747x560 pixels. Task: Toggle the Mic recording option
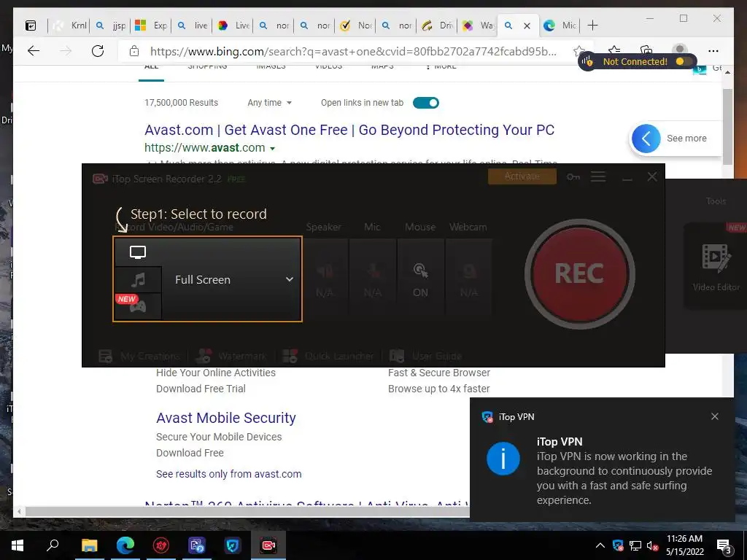pyautogui.click(x=373, y=278)
